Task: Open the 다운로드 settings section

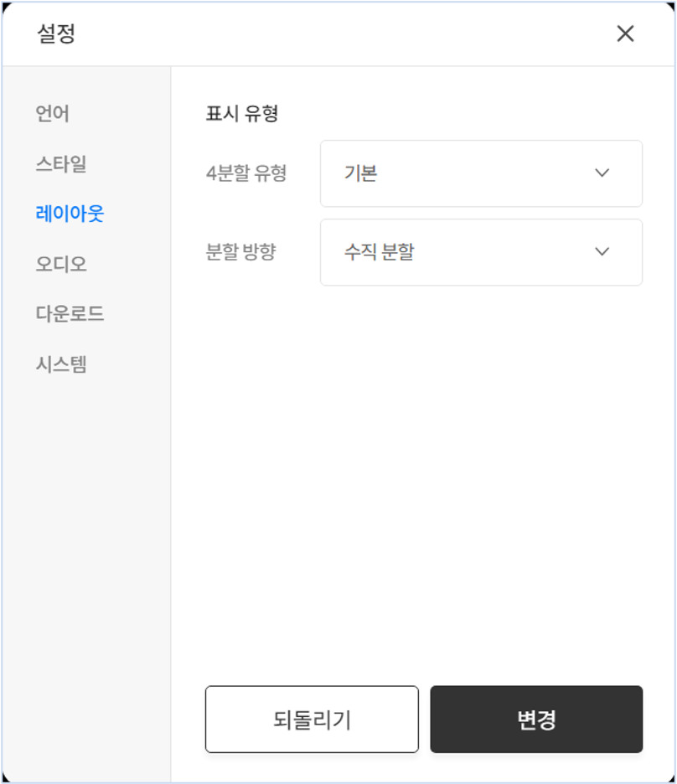Action: point(70,314)
